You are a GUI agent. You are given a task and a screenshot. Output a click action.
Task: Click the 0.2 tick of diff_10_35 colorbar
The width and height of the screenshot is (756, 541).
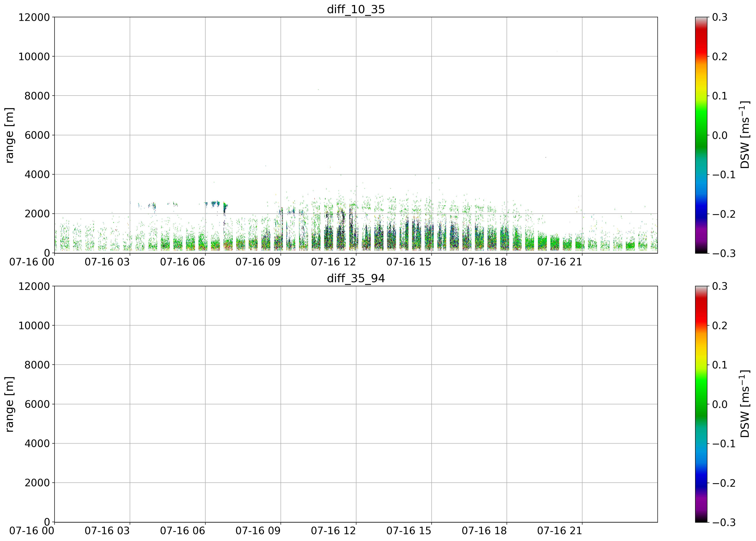[720, 57]
